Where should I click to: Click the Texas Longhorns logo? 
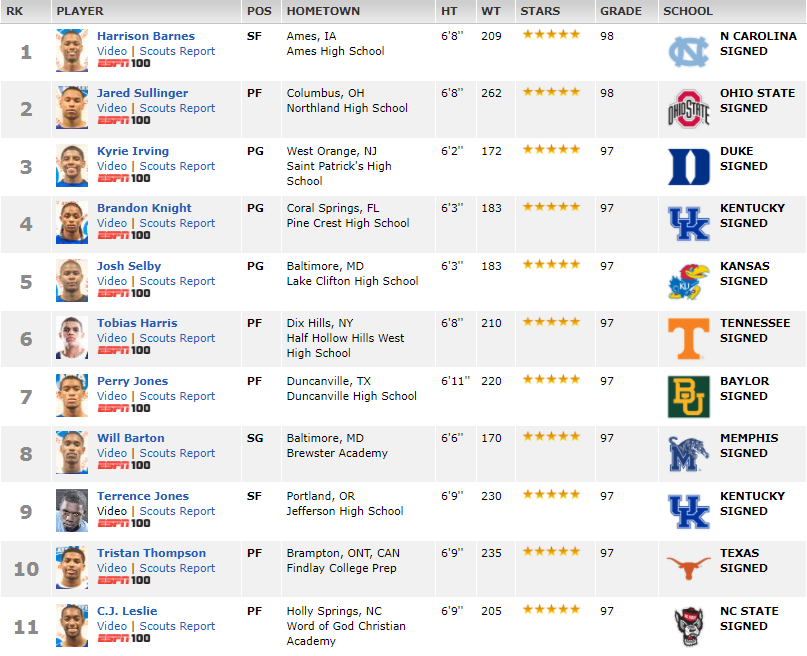689,568
